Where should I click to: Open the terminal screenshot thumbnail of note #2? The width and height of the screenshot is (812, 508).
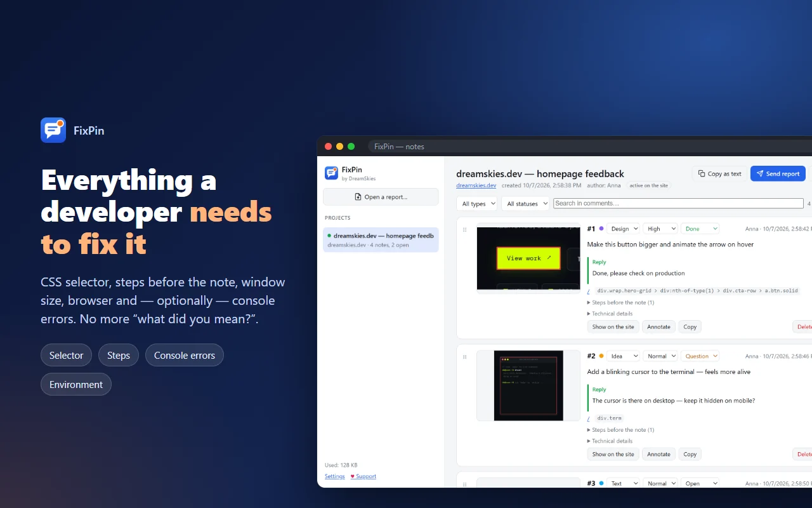click(528, 385)
